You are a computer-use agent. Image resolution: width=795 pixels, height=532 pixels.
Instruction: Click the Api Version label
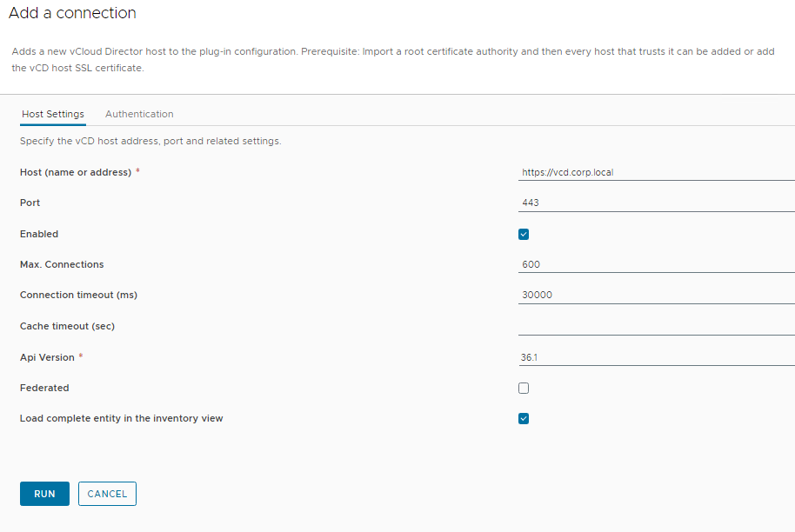[x=47, y=357]
